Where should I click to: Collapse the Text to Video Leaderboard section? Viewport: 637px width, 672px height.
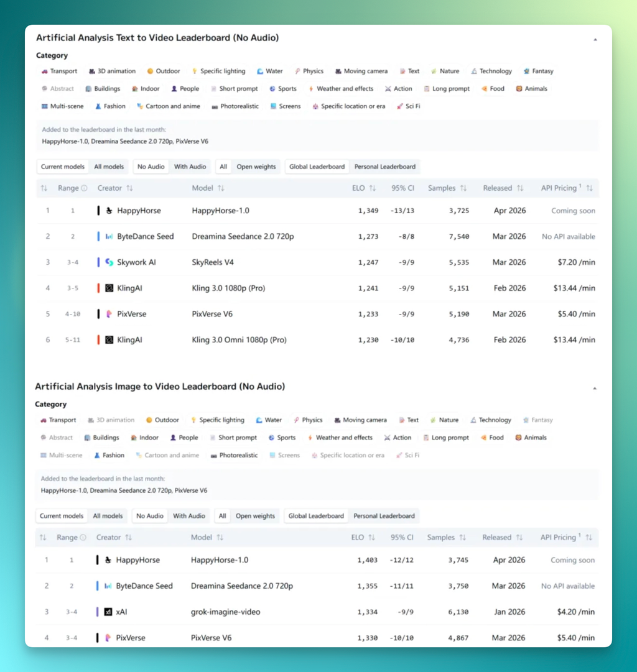point(595,39)
